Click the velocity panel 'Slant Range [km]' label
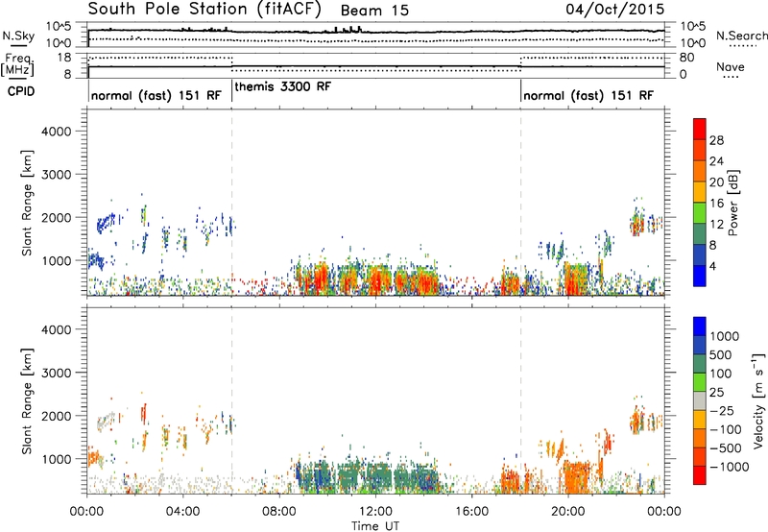Screen dimensions: 768x532 [x=27, y=400]
